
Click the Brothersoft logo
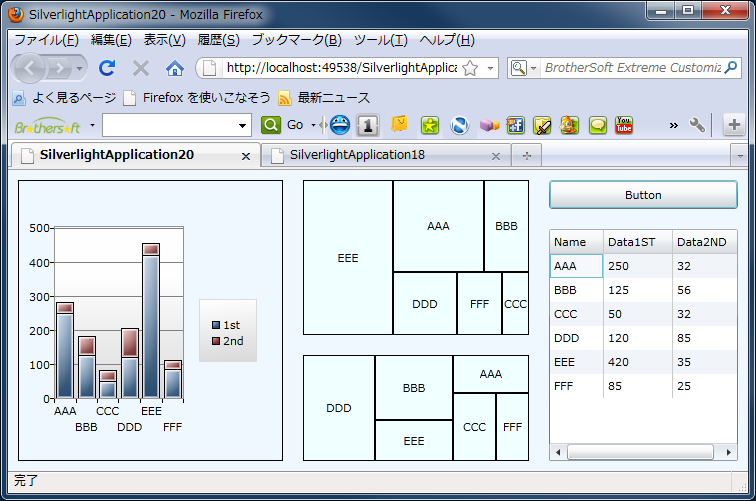(47, 127)
